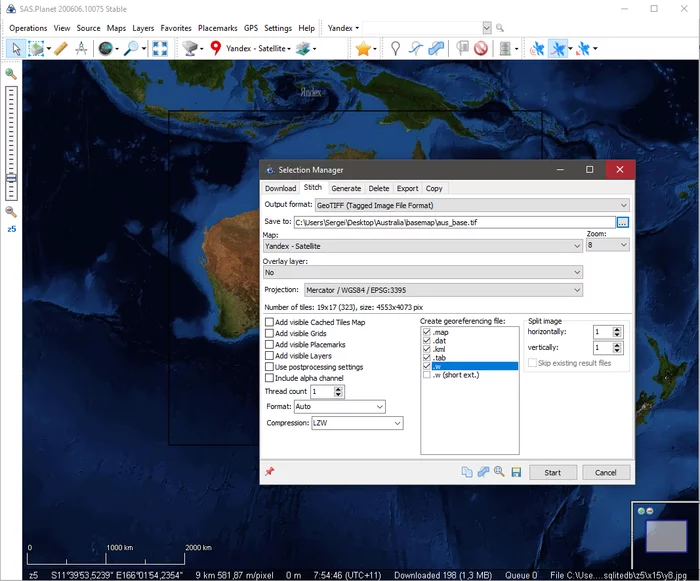Switch to the Export tab
This screenshot has width=700, height=581.
408,188
